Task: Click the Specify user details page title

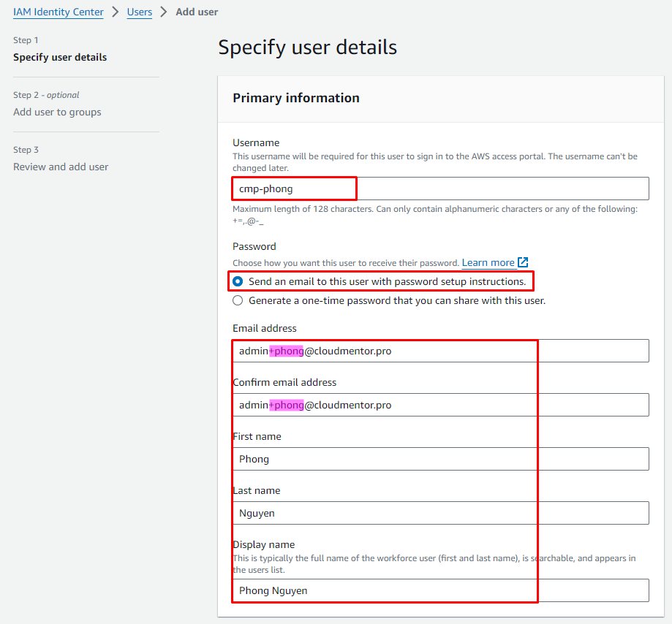Action: [x=307, y=47]
